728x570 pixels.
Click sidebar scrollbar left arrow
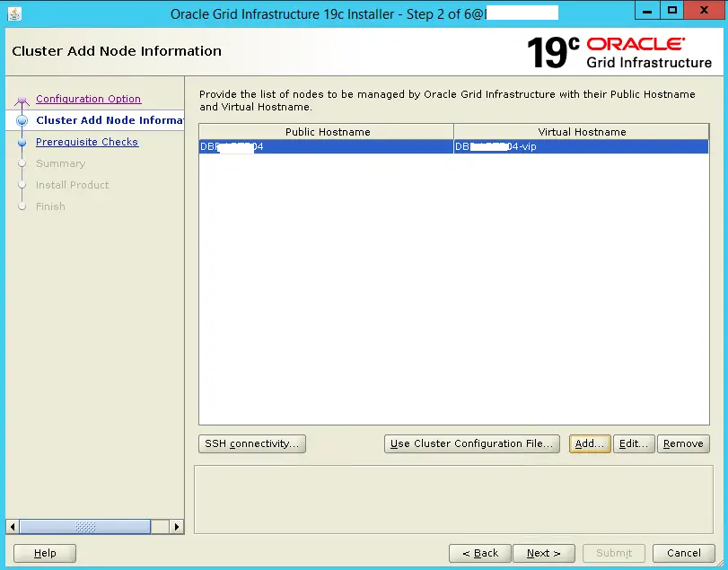click(x=13, y=527)
